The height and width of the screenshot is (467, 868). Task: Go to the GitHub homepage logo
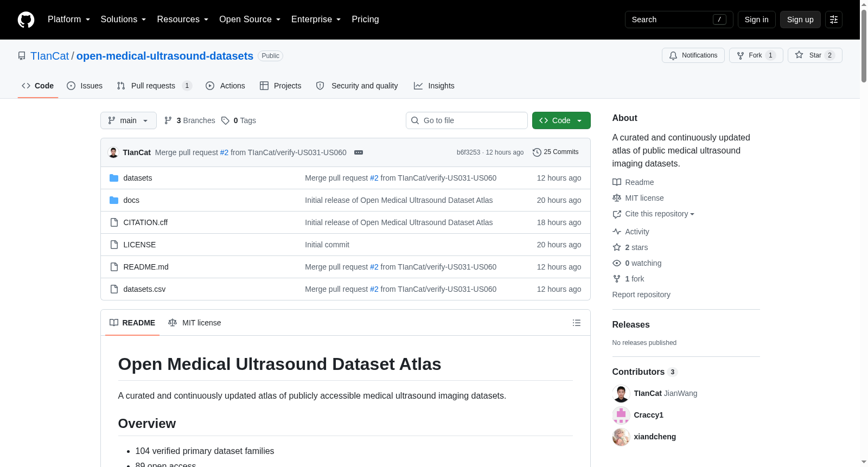pos(26,20)
